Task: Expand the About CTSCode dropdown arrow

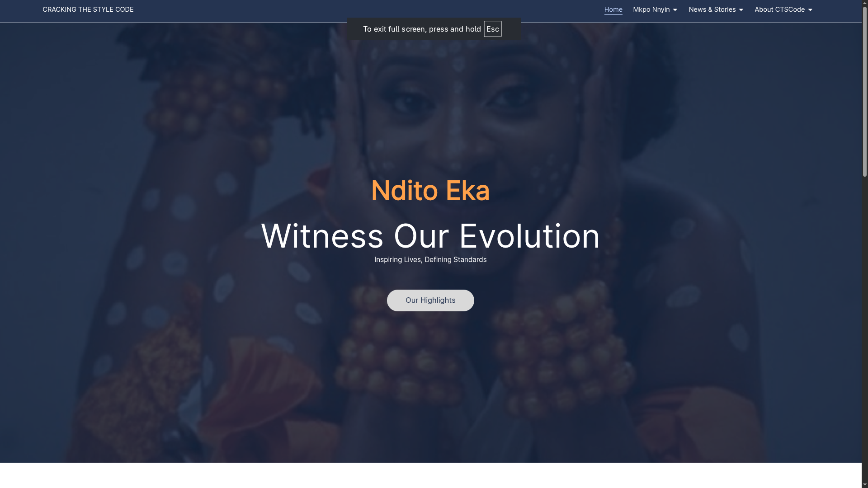Action: click(x=810, y=10)
